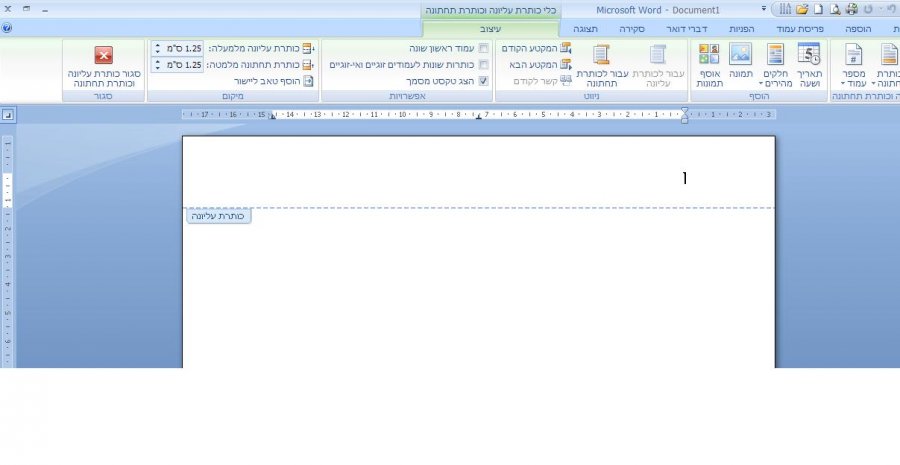The image size is (900, 465).
Task: Open Clip Art (אוסף תמונות) pane
Action: 709,65
